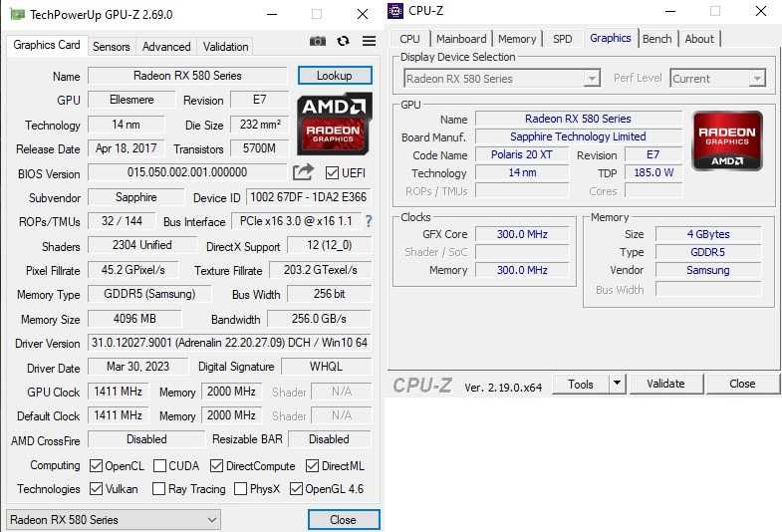Open the Perf Level Current dropdown
Screen dimensions: 782x532
pos(717,79)
